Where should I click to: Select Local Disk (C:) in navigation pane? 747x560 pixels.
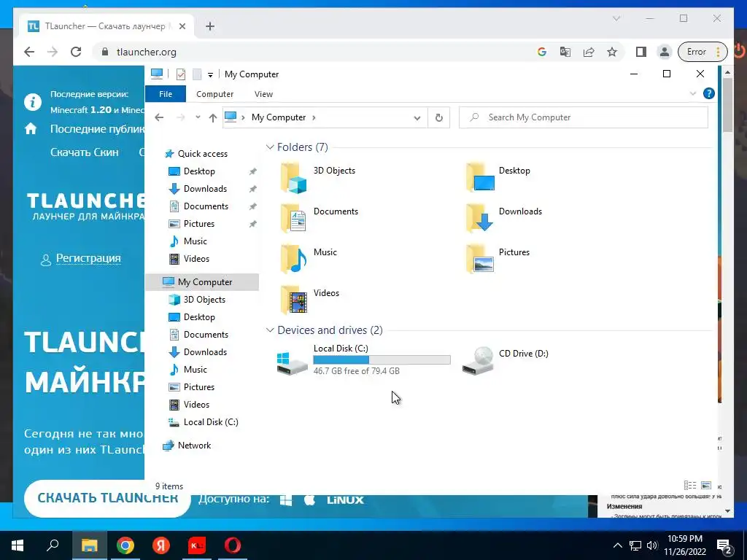tap(211, 422)
